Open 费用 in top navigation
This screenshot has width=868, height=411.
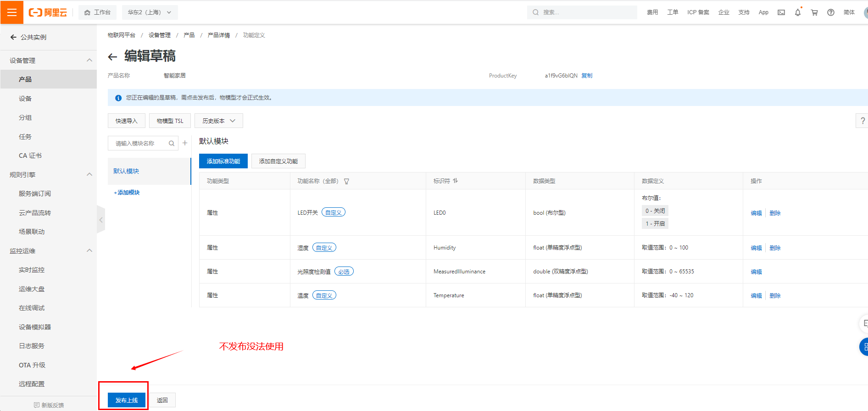click(x=652, y=12)
